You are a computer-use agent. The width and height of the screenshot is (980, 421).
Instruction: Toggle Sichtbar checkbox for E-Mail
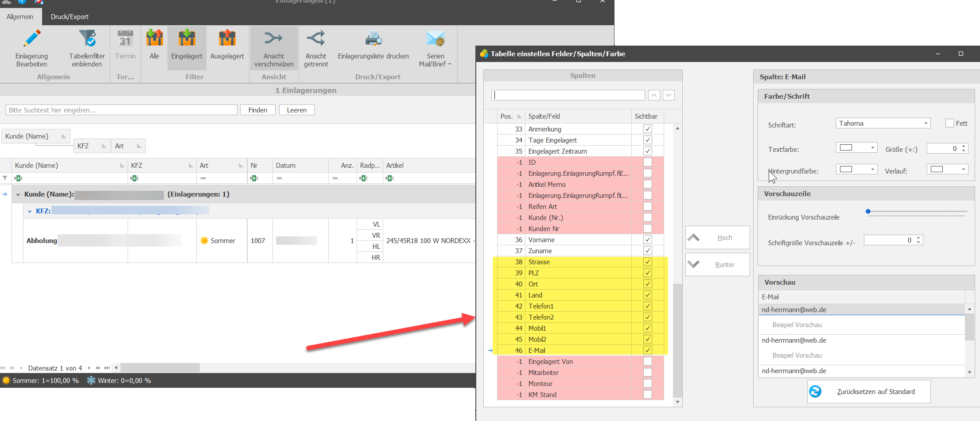click(x=647, y=350)
